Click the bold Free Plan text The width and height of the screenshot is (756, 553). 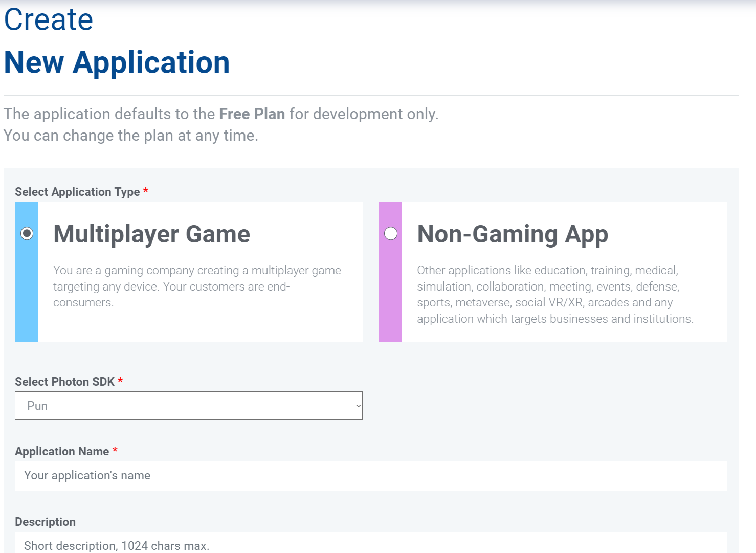click(252, 114)
